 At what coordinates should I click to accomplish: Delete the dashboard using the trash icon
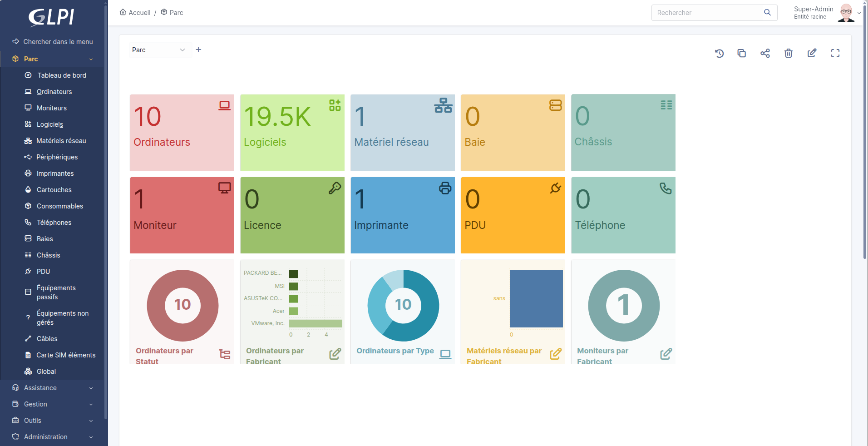(x=789, y=54)
